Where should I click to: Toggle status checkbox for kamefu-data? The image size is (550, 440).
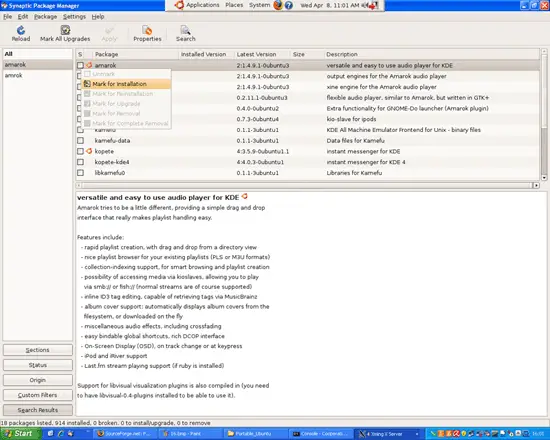click(80, 140)
